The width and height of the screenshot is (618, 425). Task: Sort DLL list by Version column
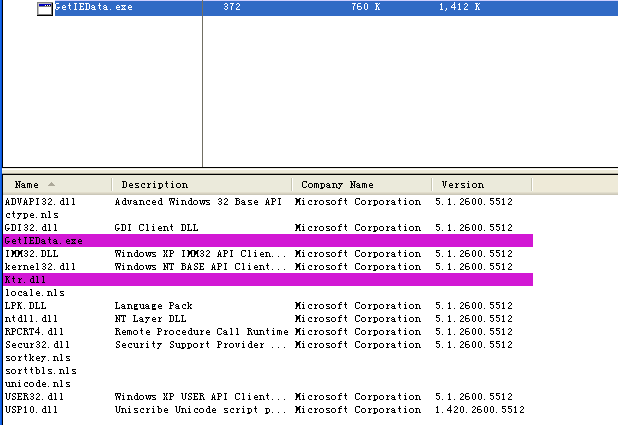point(482,185)
